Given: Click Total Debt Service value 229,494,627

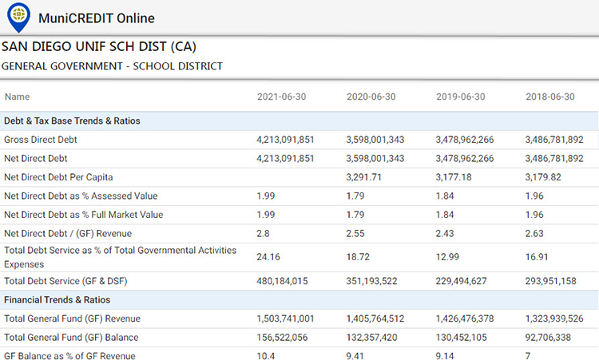Looking at the screenshot, I should (x=461, y=281).
